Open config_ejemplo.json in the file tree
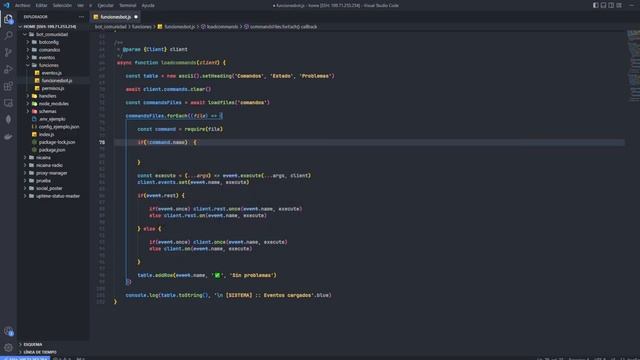 (x=53, y=127)
